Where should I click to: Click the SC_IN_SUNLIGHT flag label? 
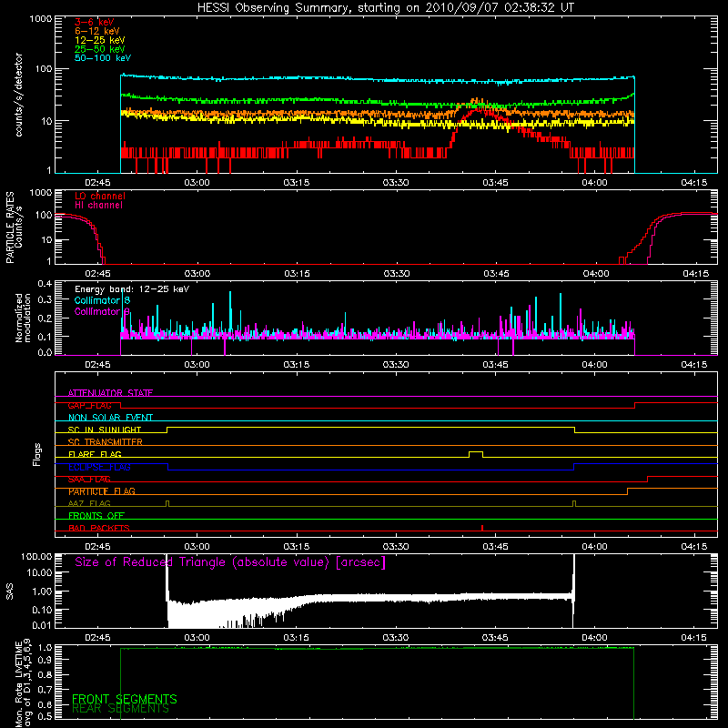(x=105, y=430)
